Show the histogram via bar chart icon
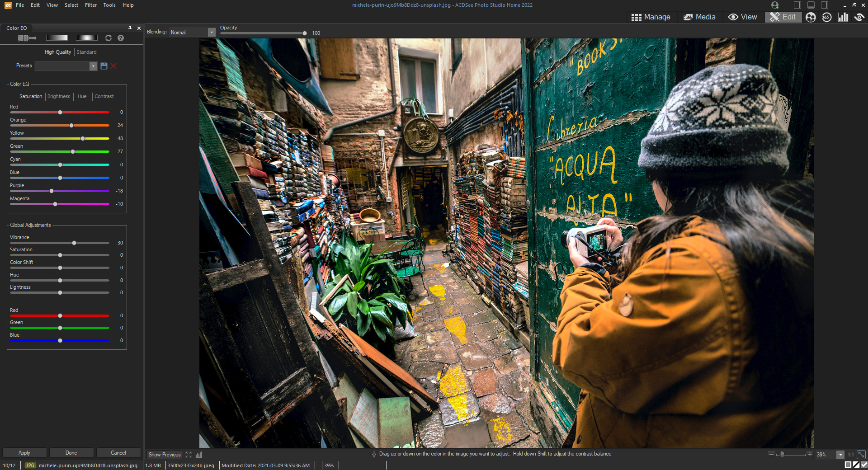868x470 pixels. click(844, 17)
